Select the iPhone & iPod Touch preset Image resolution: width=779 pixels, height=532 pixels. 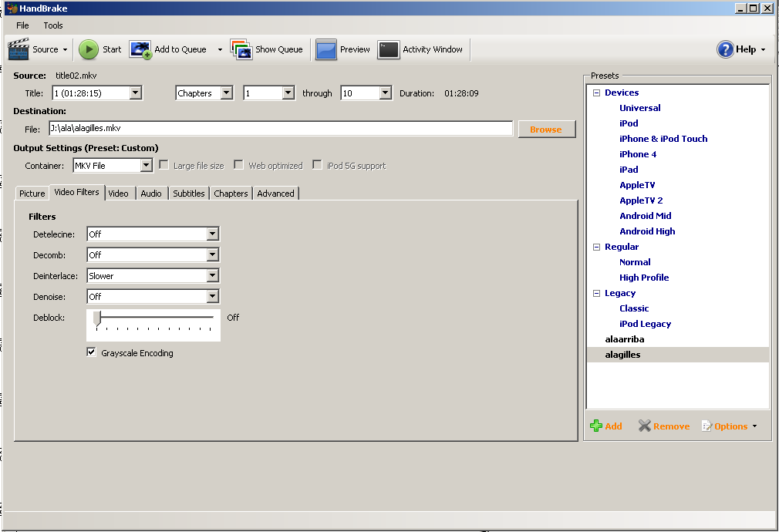[663, 139]
